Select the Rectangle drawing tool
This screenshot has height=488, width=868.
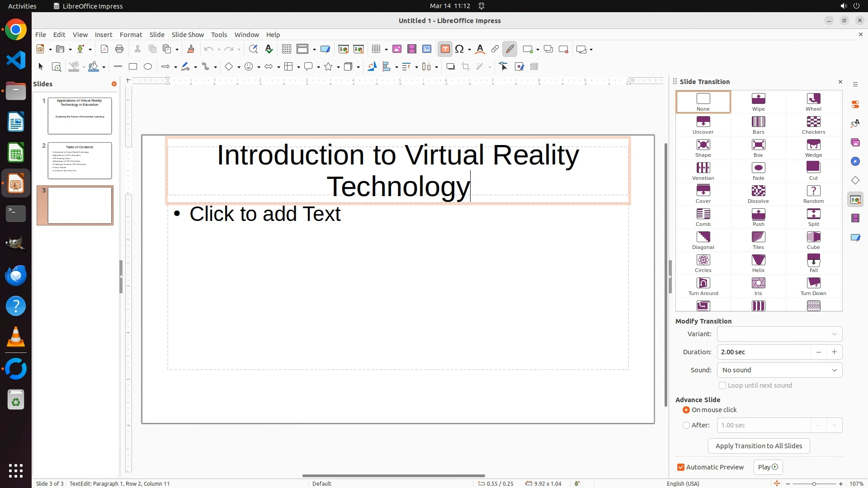pyautogui.click(x=132, y=67)
